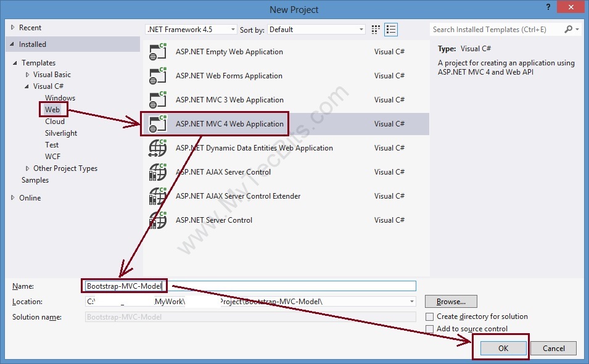Viewport: 589px width, 364px height.
Task: Click the ASP.NET AJAX Server Control icon
Action: point(158,172)
